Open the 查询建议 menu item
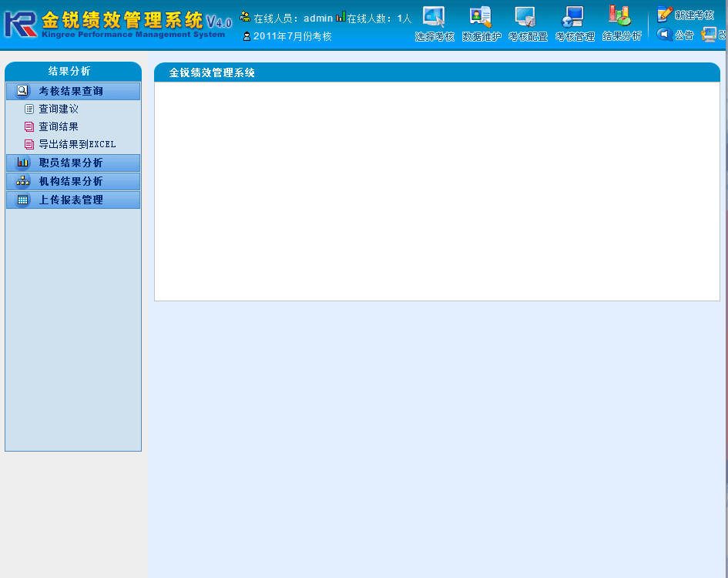This screenshot has height=578, width=728. [59, 109]
